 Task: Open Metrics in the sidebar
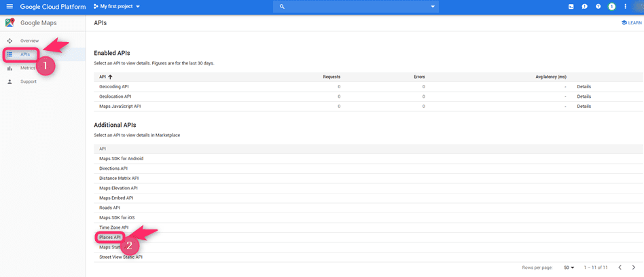(x=28, y=68)
